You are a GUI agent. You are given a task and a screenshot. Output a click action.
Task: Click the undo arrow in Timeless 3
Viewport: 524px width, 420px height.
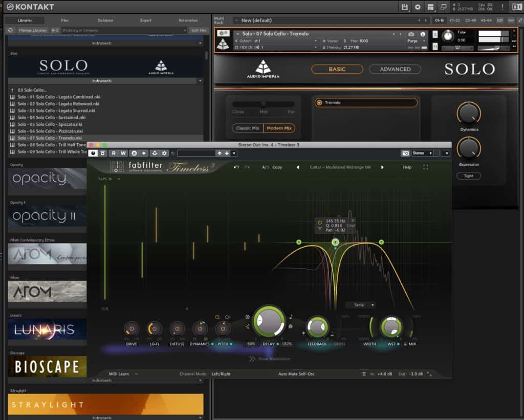click(236, 167)
